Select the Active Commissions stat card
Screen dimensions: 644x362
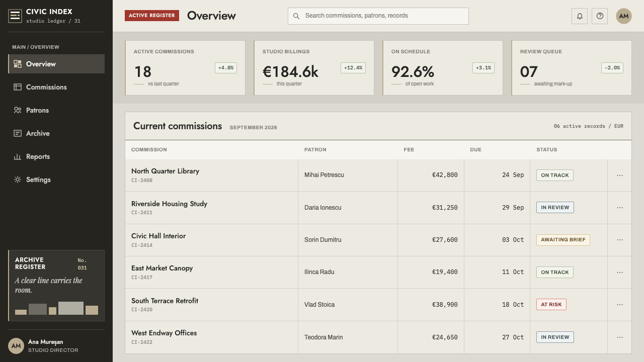(185, 68)
